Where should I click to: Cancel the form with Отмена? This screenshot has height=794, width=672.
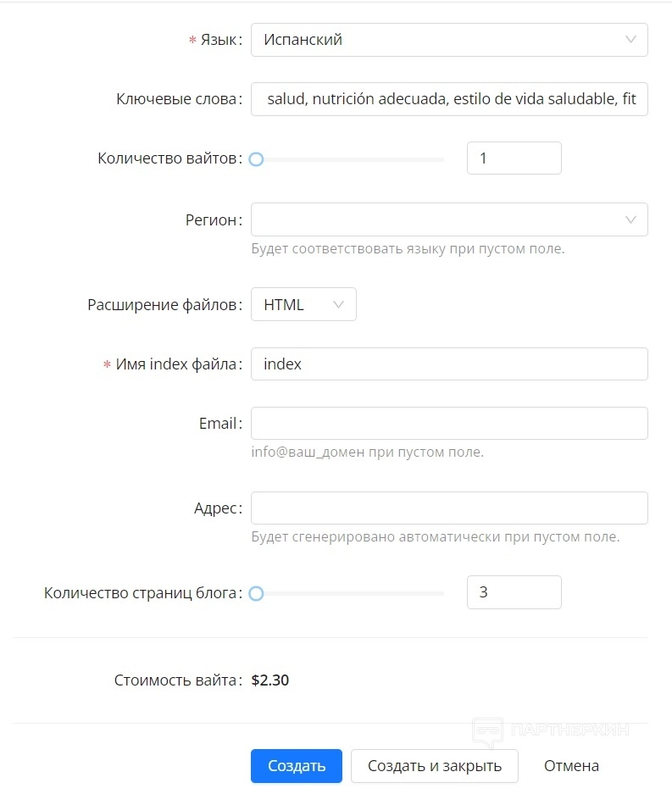571,766
